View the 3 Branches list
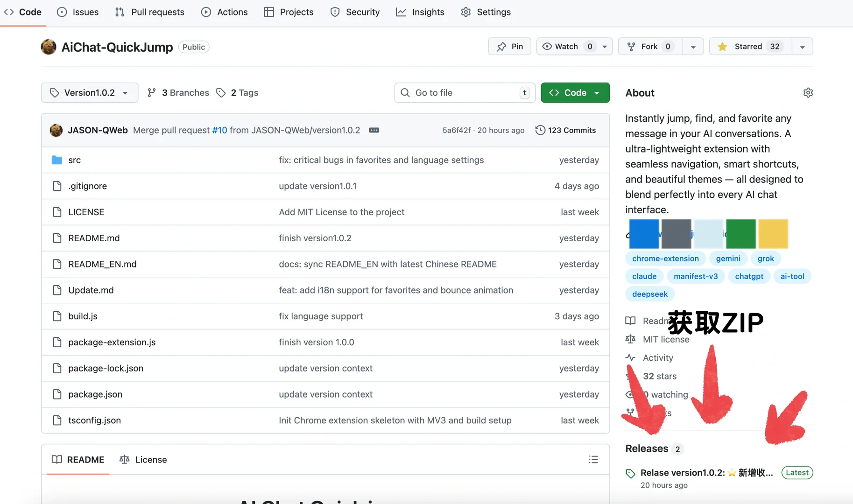 [178, 93]
